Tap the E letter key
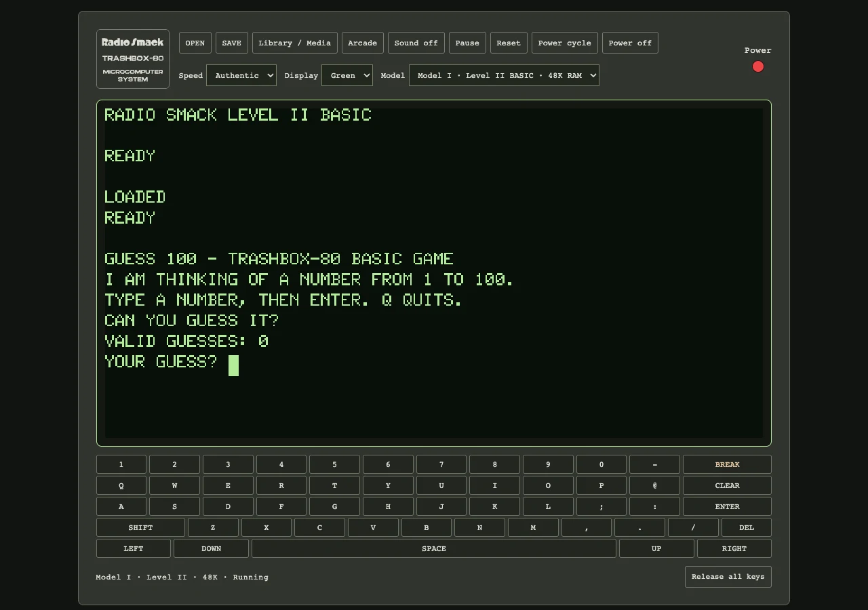 pos(228,485)
